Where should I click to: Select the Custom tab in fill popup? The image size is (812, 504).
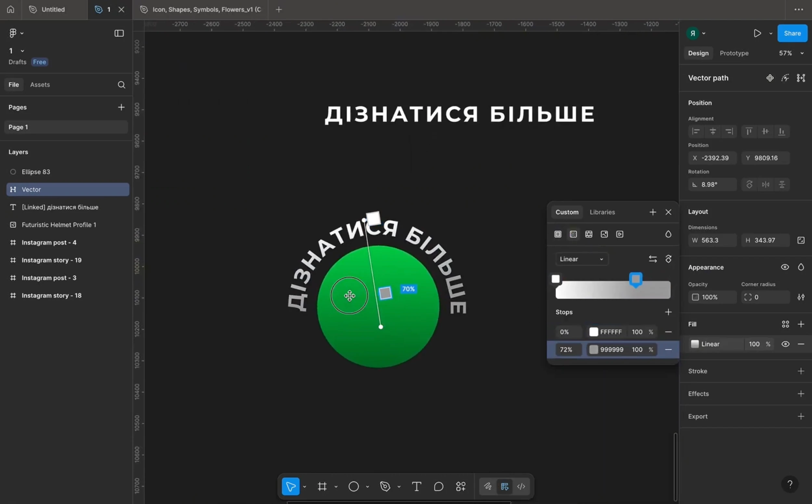coord(567,212)
